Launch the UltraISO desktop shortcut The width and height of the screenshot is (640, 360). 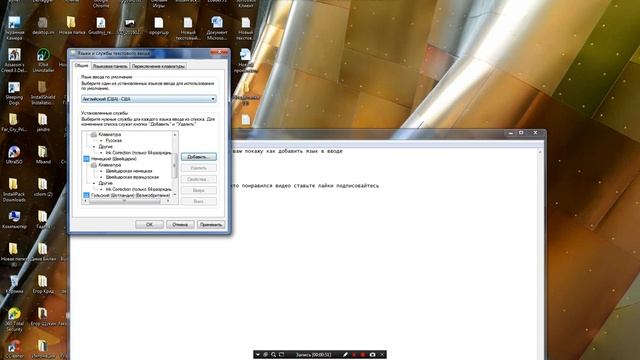click(14, 155)
